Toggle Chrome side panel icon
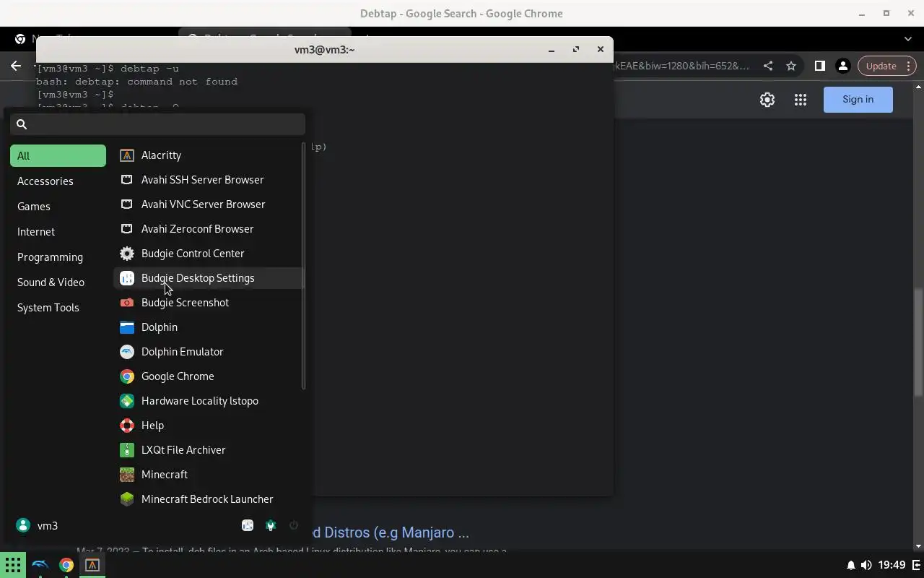924x578 pixels. click(819, 66)
